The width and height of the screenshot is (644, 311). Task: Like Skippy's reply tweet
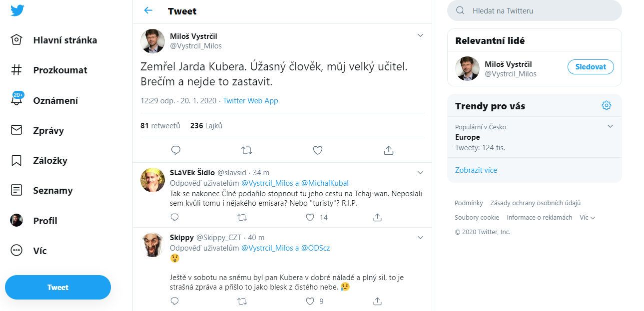[310, 301]
